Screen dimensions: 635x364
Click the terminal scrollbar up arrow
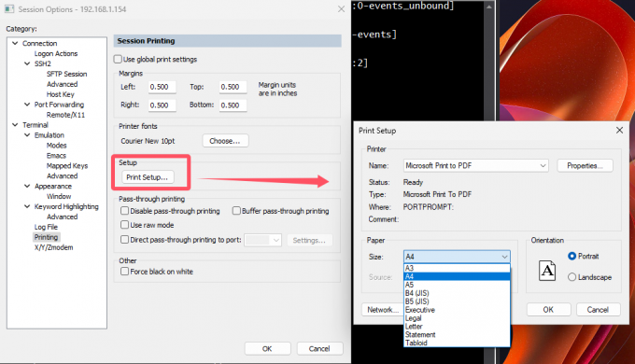tap(489, 7)
